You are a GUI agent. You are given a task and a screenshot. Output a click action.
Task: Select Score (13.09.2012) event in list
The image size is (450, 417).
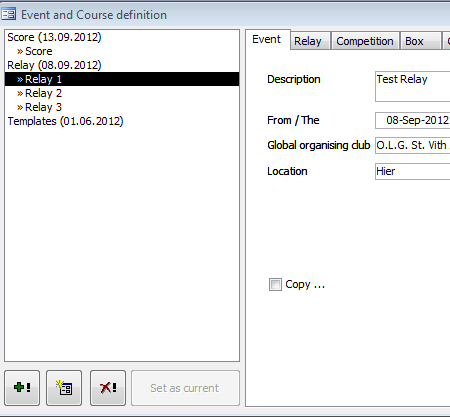(x=122, y=37)
